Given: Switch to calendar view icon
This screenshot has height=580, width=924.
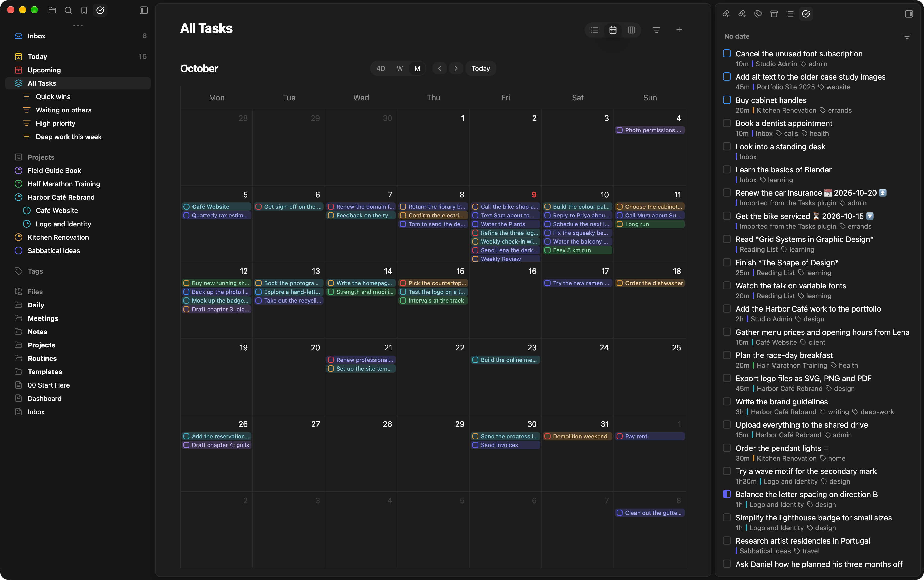Looking at the screenshot, I should [x=613, y=30].
